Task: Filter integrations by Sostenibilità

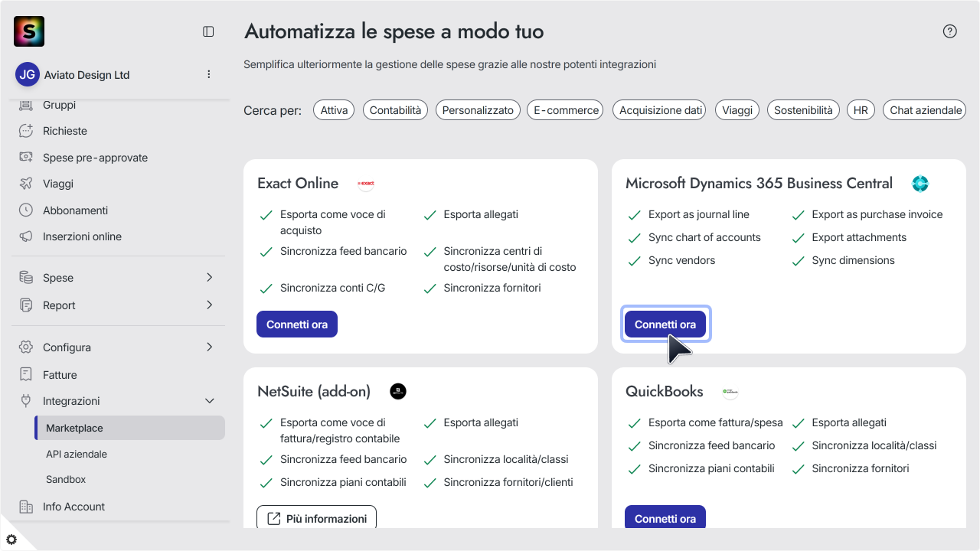Action: coord(803,110)
